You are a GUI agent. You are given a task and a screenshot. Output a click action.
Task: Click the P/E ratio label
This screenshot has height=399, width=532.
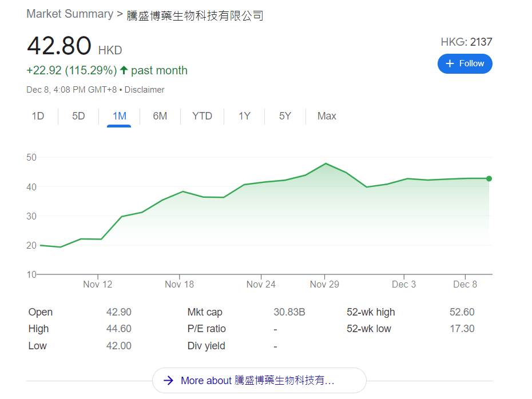(207, 329)
